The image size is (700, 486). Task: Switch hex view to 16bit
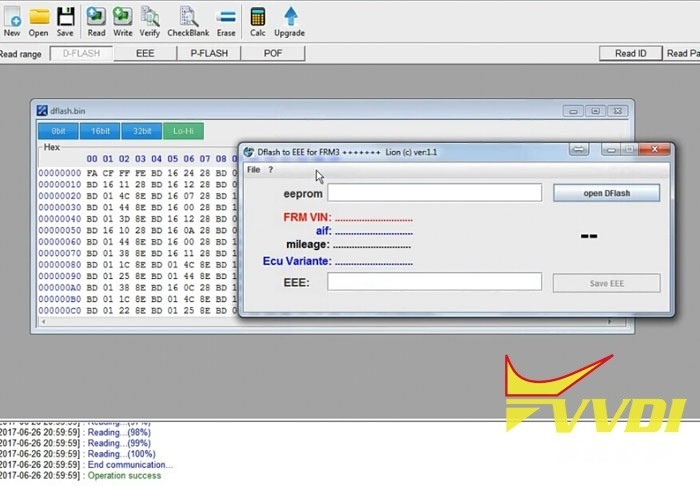pos(100,131)
